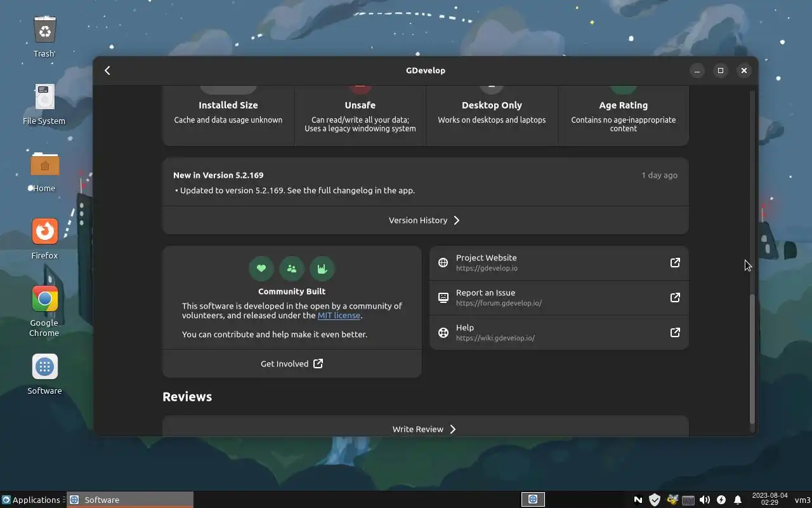Expand Version History
Viewport: 812px width, 508px height.
coord(425,220)
